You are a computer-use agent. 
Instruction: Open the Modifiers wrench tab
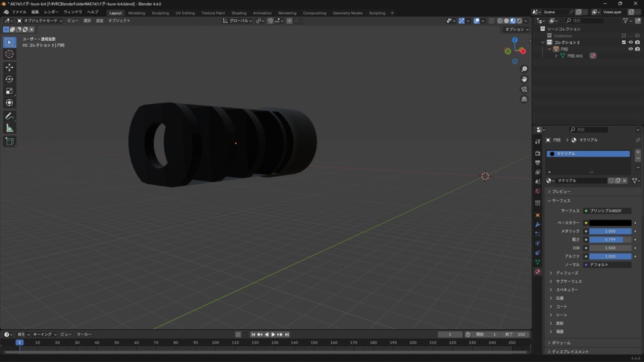pos(538,224)
